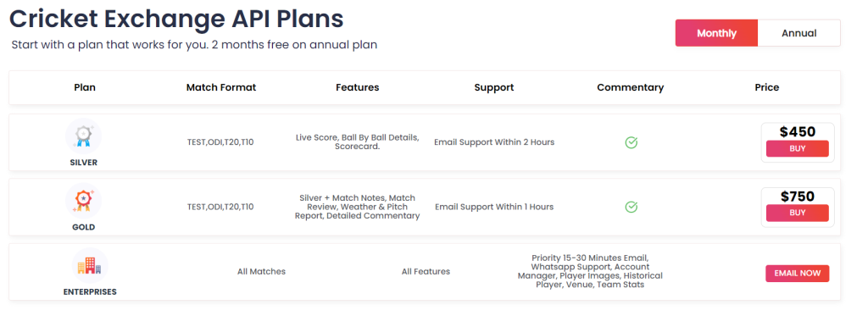Click the Gold plan medal icon
This screenshot has width=868, height=327.
coord(84,200)
